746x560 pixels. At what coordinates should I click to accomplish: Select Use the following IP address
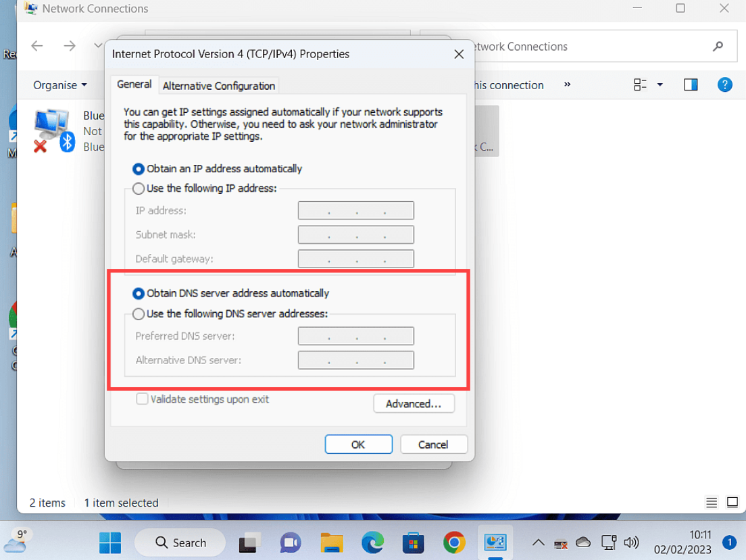coord(139,188)
